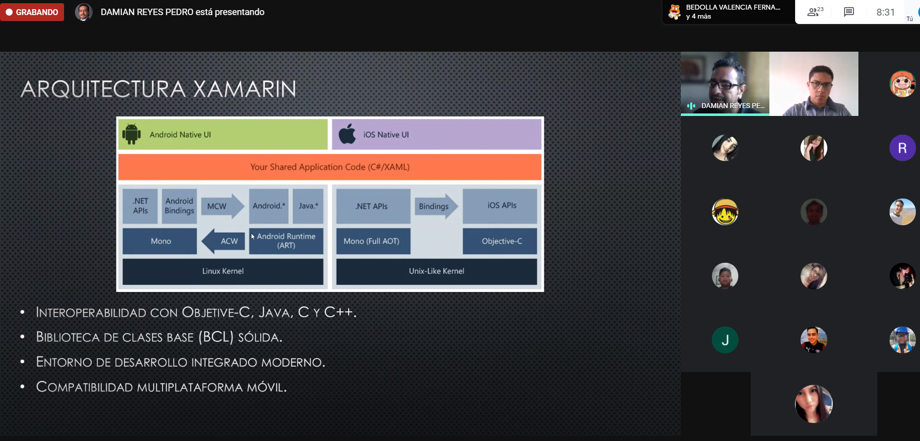Select DAMIAN REYES PE... video tile
The width and height of the screenshot is (920, 441).
[725, 83]
